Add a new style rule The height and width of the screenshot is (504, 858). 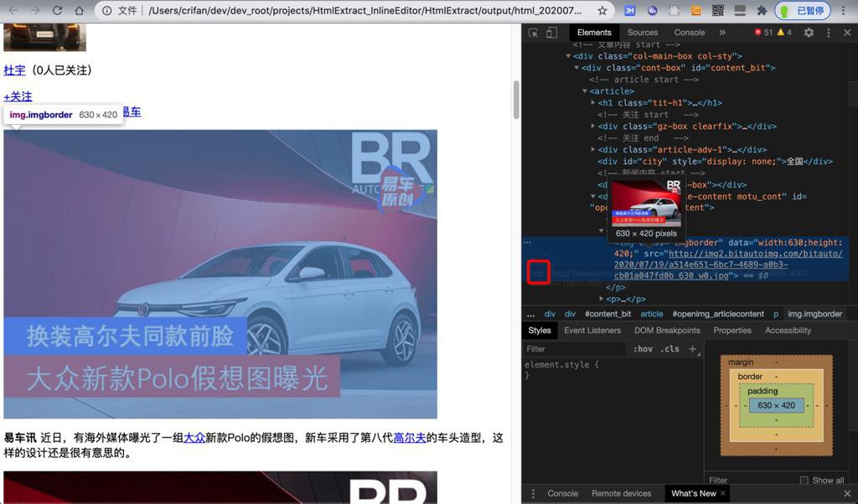click(693, 349)
